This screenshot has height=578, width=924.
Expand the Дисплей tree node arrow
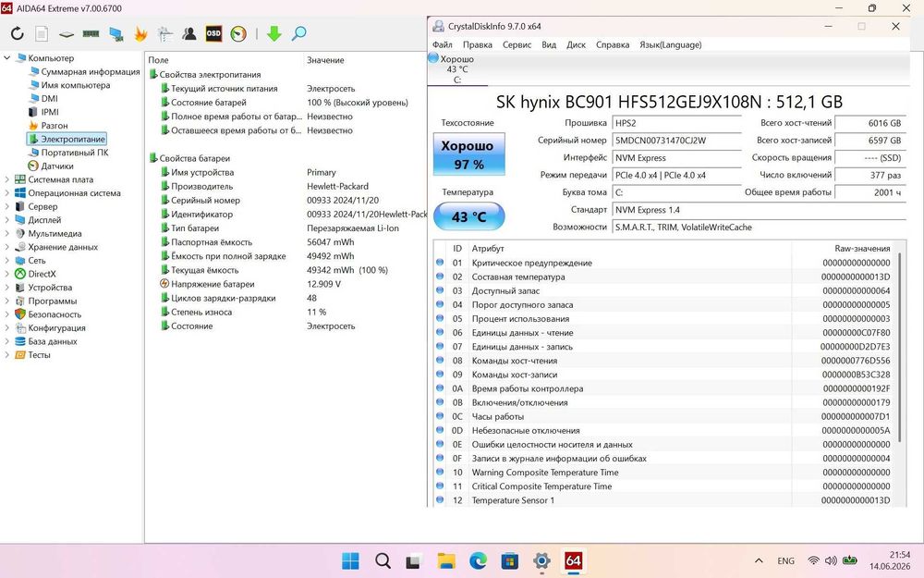pos(7,220)
